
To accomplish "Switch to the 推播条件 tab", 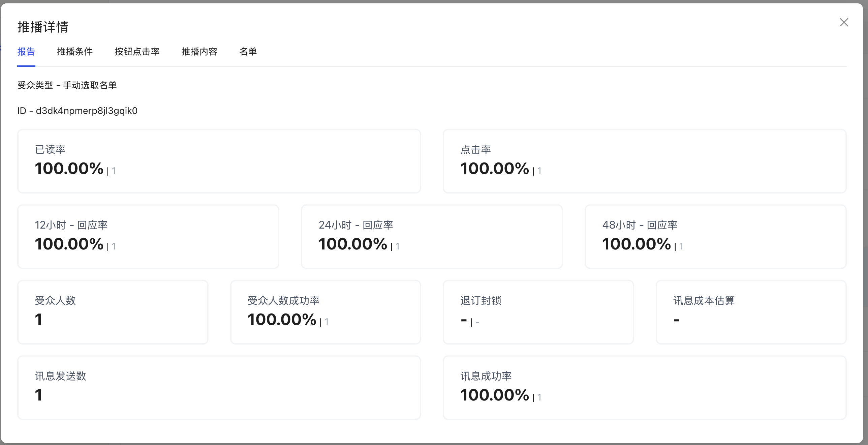I will click(x=75, y=52).
